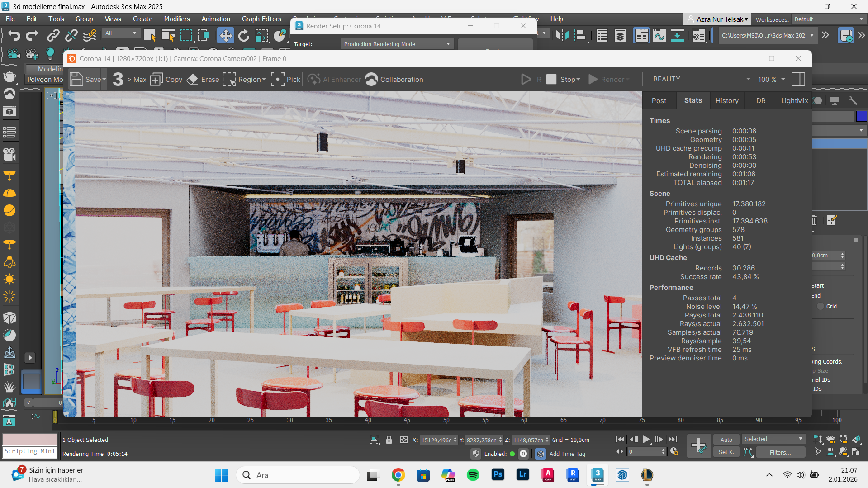Switch to the LightMix tab

pos(794,101)
